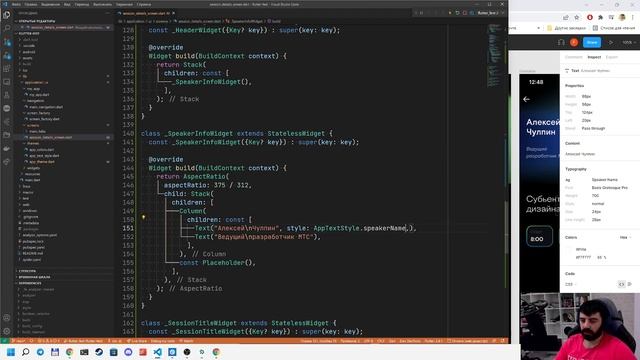Screen dimensions: 640x360
Task: Open the terminal app from the taskbar
Action: 84,352
